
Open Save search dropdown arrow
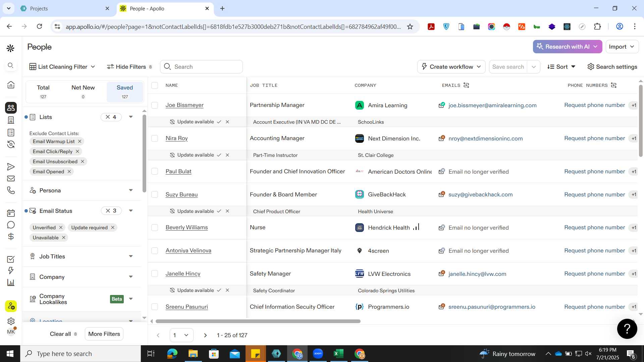pyautogui.click(x=533, y=67)
